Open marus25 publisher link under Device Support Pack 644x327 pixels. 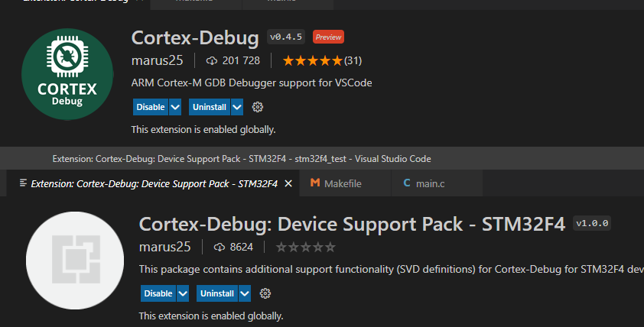tap(164, 247)
